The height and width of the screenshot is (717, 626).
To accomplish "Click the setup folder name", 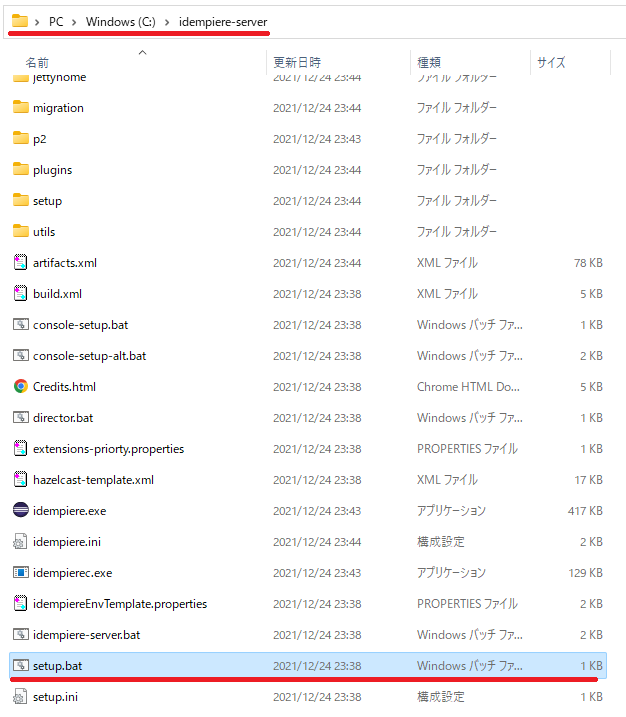I will click(47, 201).
